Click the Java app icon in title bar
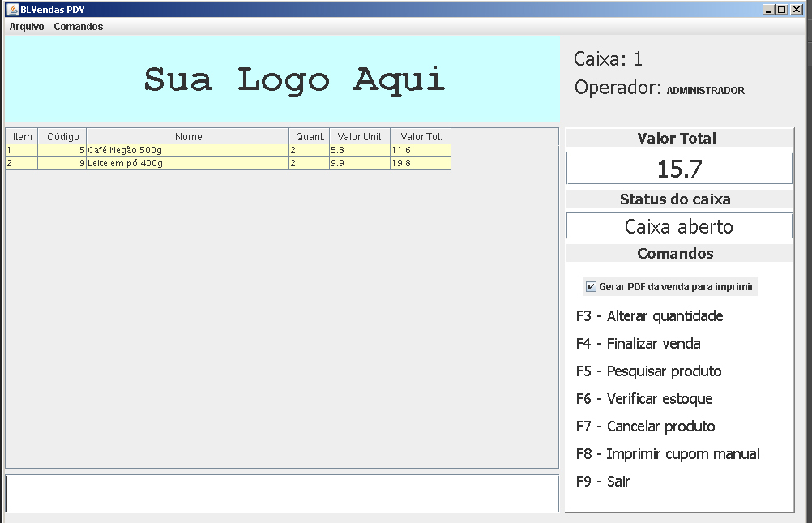The width and height of the screenshot is (812, 523). pos(12,10)
